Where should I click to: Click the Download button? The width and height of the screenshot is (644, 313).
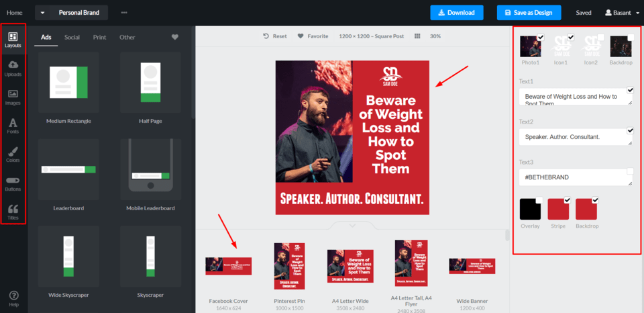click(457, 13)
